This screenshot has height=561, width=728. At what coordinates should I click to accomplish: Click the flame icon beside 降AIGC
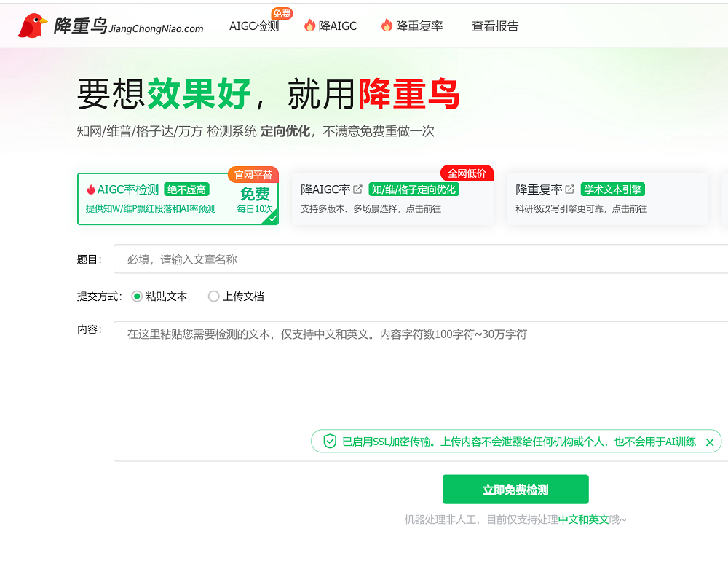(x=309, y=25)
